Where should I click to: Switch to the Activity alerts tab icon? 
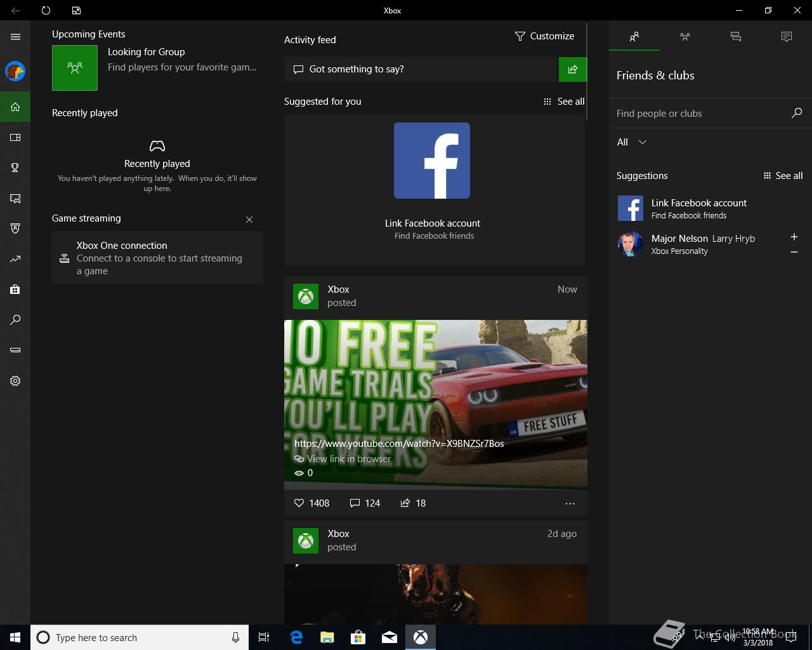click(787, 37)
